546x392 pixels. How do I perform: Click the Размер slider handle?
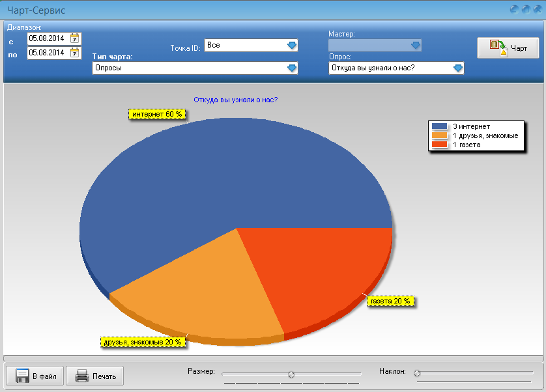tap(291, 374)
